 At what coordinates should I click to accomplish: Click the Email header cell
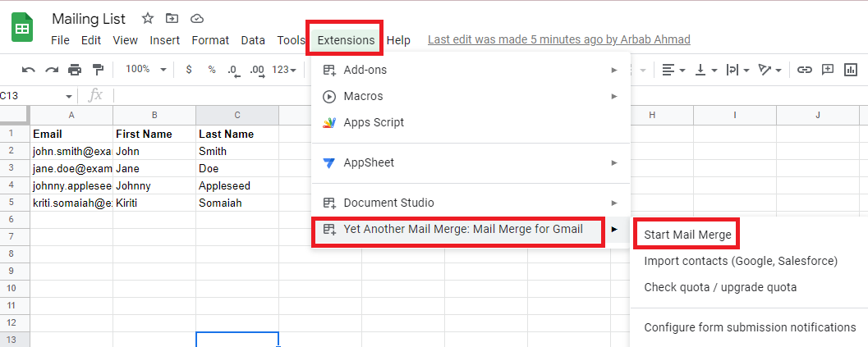71,134
